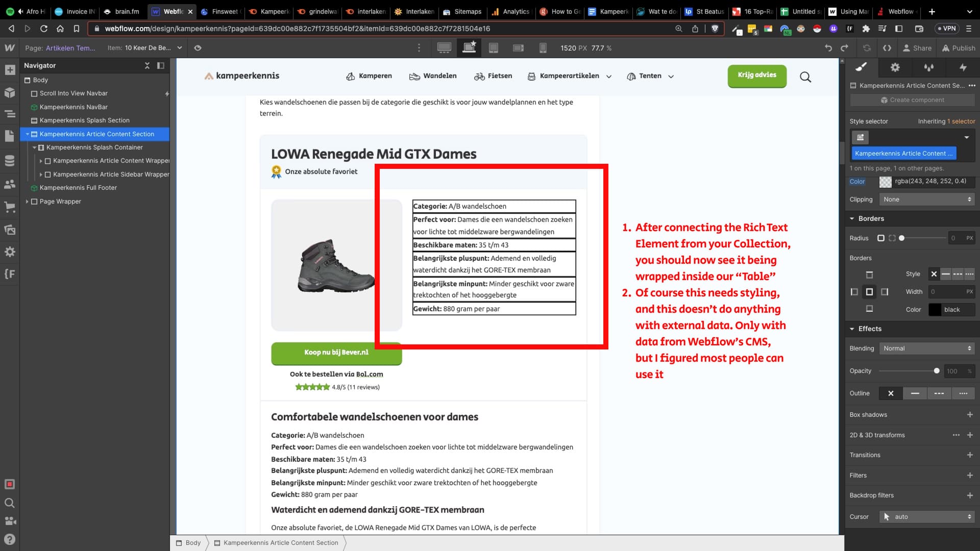This screenshot has width=980, height=551.
Task: Collapse the Effects section
Action: [x=852, y=329]
